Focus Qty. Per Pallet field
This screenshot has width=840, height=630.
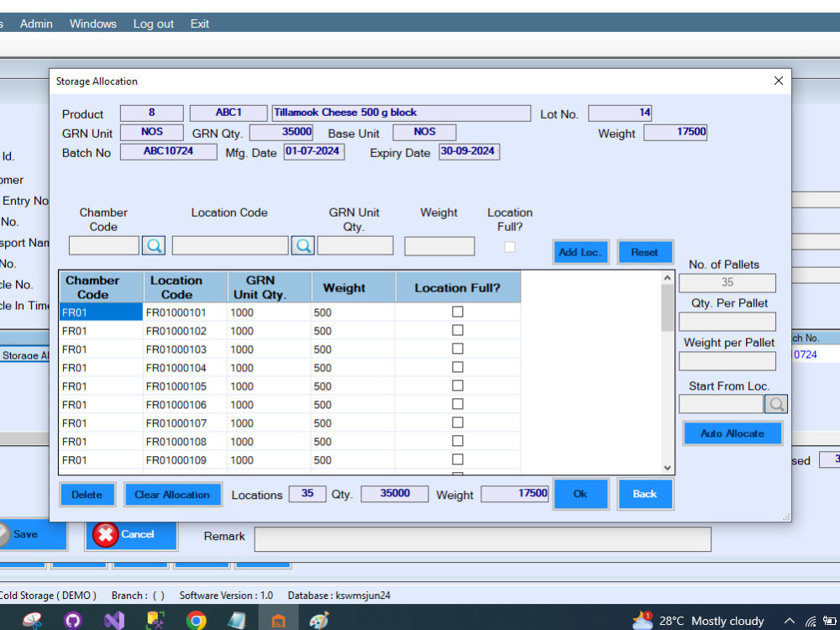pyautogui.click(x=727, y=322)
